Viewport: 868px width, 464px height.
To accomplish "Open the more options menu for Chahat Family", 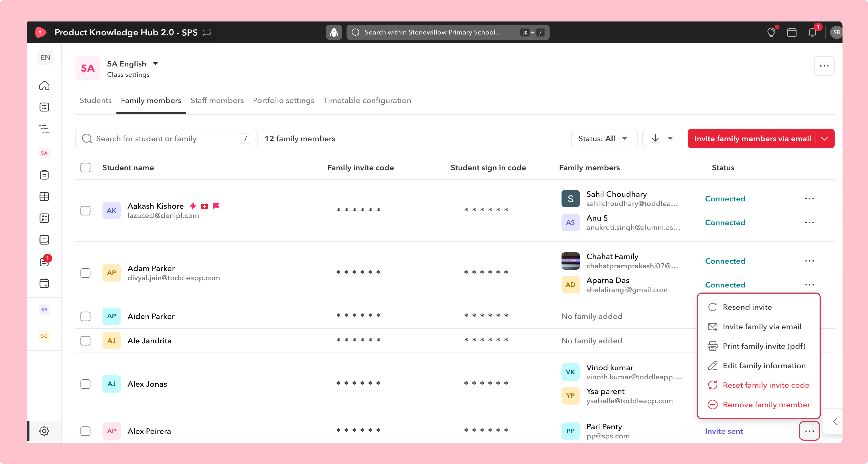I will (x=809, y=261).
